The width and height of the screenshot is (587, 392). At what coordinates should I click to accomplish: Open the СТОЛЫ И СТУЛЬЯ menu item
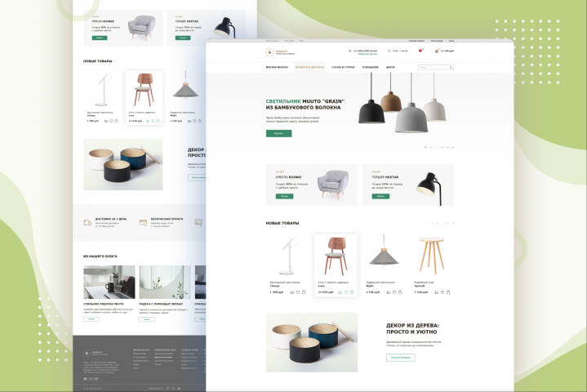[343, 68]
